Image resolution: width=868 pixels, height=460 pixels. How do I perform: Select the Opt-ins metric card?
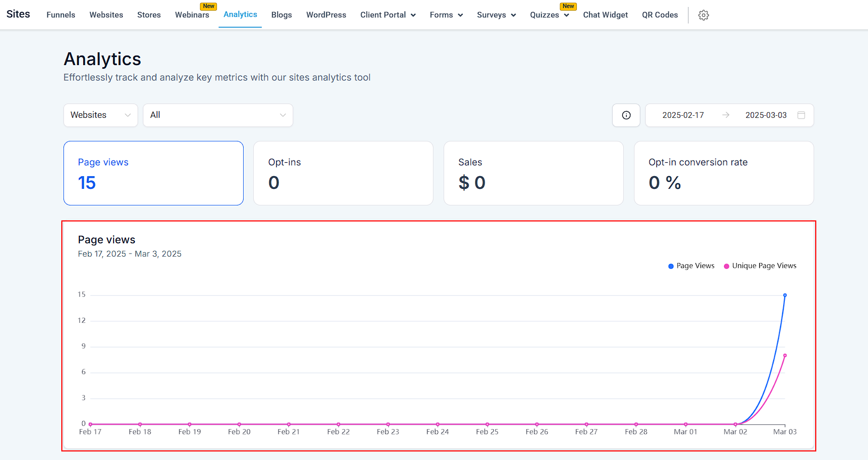(x=343, y=173)
